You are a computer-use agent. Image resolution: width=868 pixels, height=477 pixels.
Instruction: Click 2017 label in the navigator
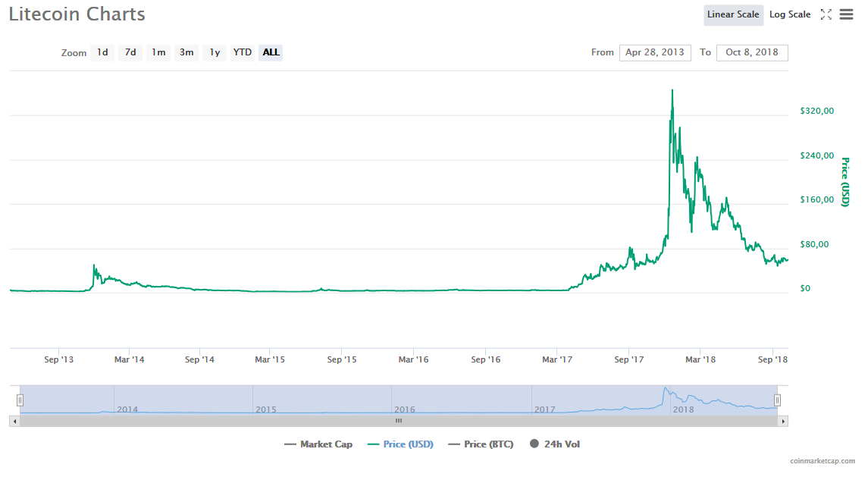[x=545, y=410]
